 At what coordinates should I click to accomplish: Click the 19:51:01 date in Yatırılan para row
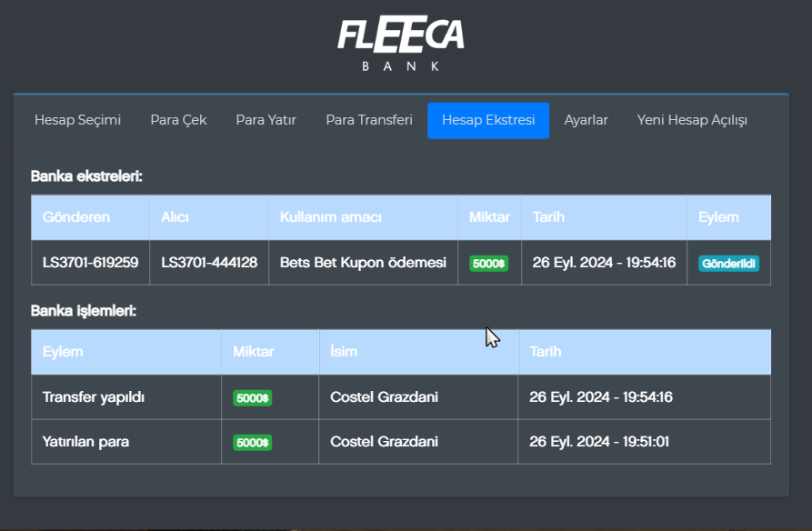coord(599,442)
